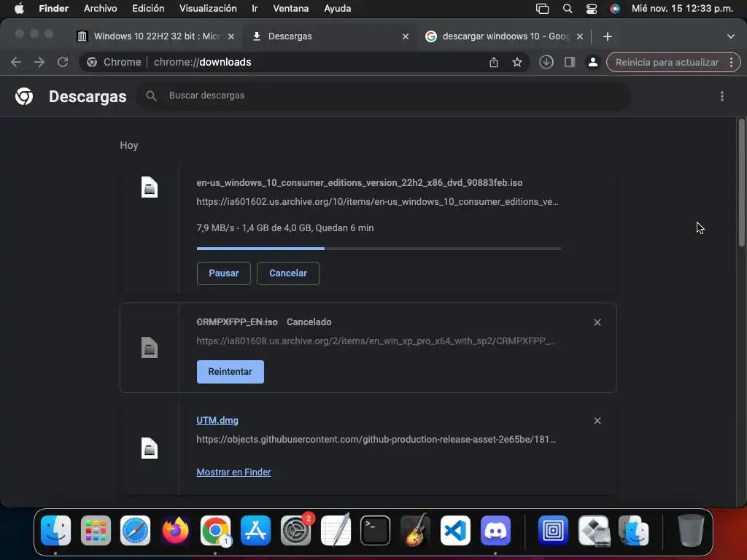This screenshot has width=747, height=560.
Task: Open the Visualización menu
Action: (208, 9)
